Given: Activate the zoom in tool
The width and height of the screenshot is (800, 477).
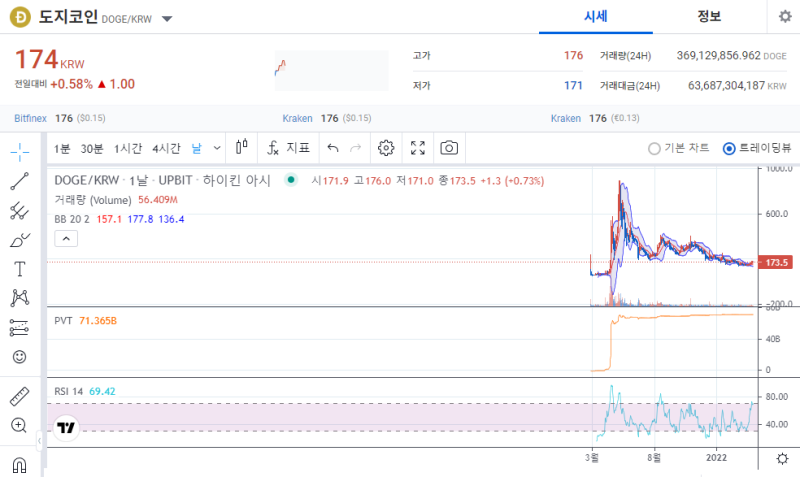Looking at the screenshot, I should (x=19, y=425).
